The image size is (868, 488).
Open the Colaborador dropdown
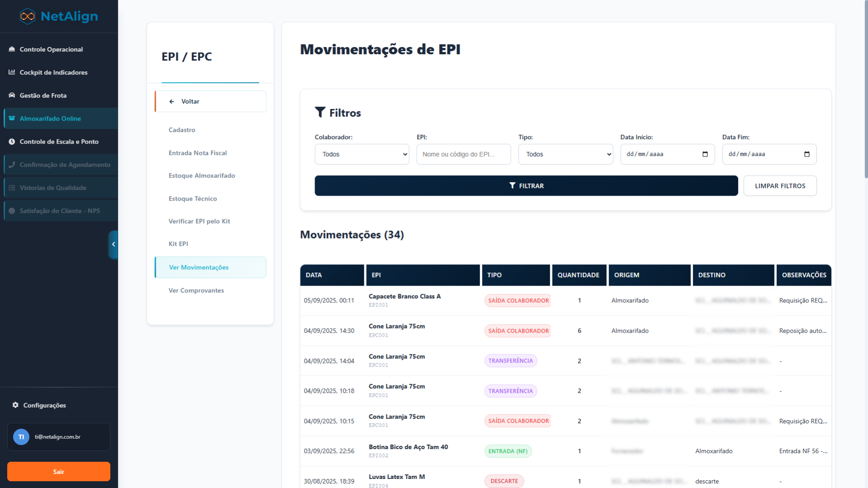362,154
